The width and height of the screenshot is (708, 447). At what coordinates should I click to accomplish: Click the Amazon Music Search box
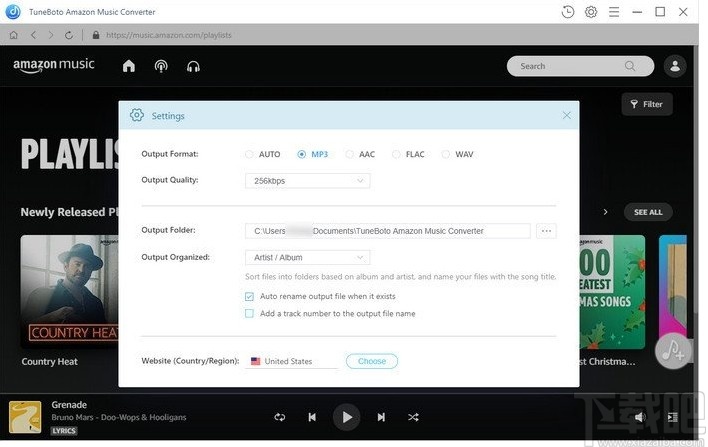(580, 66)
